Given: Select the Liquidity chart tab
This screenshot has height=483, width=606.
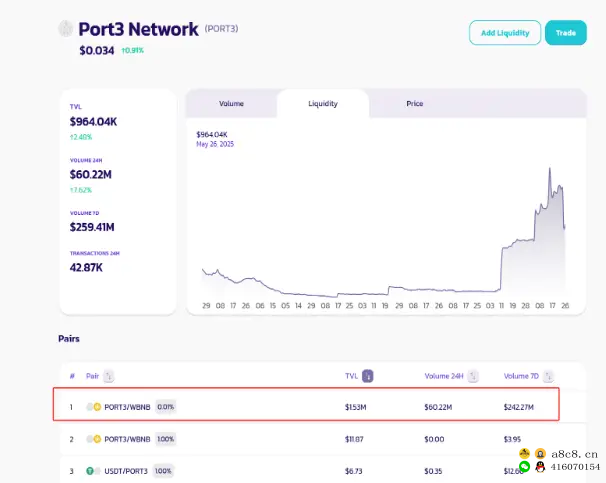Looking at the screenshot, I should pyautogui.click(x=322, y=104).
